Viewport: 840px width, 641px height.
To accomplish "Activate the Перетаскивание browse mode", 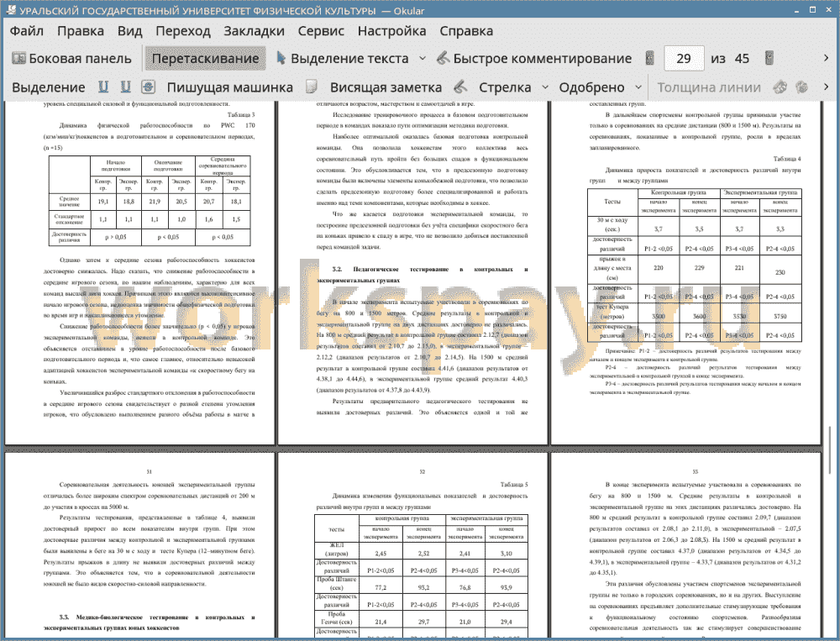I will 205,59.
